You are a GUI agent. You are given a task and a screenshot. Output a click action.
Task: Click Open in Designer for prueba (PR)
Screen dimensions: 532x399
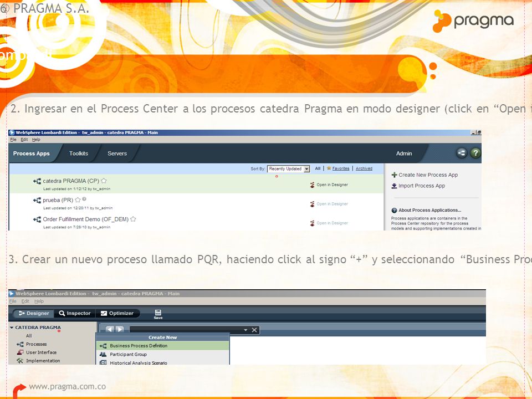[x=332, y=204]
